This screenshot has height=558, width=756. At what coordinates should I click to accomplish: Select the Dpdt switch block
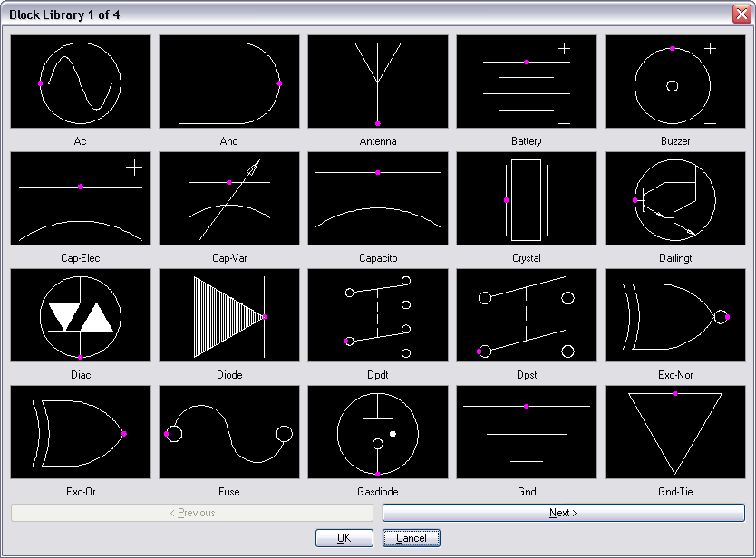378,316
